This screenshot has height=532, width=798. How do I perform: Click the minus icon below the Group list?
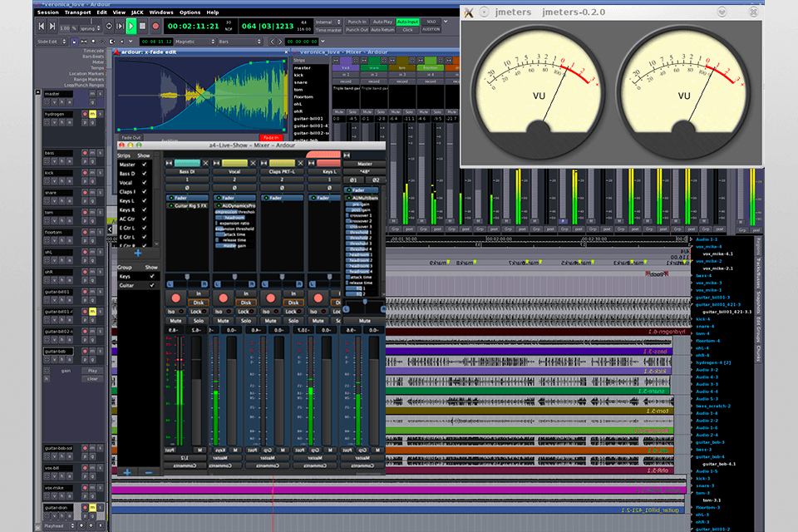(x=149, y=472)
